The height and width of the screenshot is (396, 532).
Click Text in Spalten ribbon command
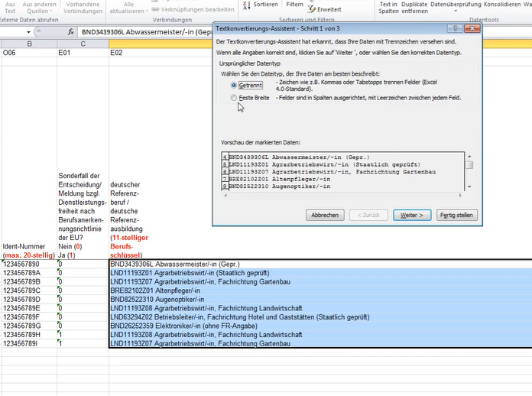tap(388, 8)
